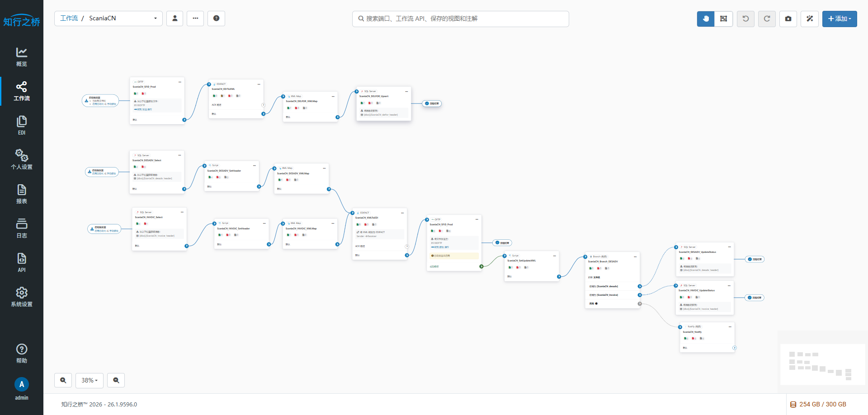Image resolution: width=868 pixels, height=415 pixels.
Task: Click the ScaniaCN_desadv branch output port
Action: point(640,286)
